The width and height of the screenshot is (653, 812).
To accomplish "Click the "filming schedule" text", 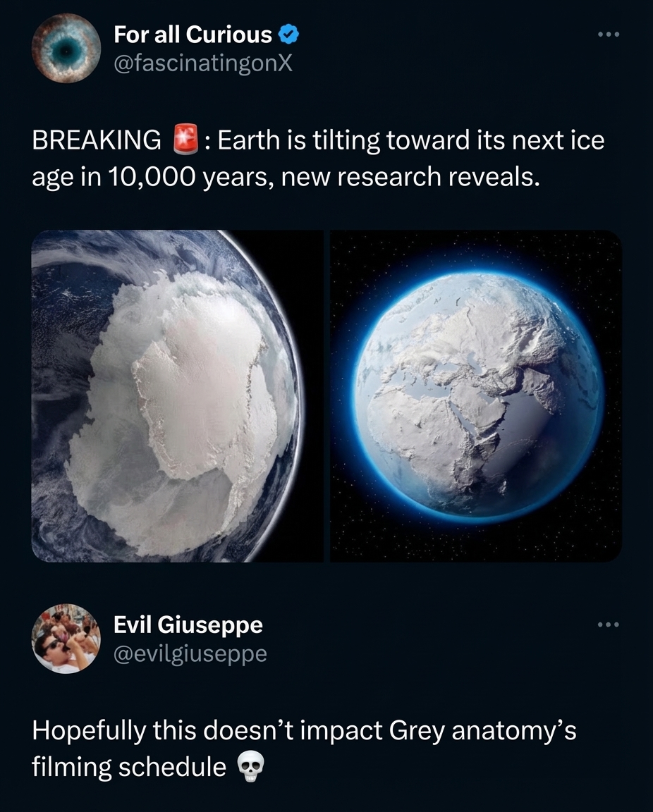I will tap(129, 767).
